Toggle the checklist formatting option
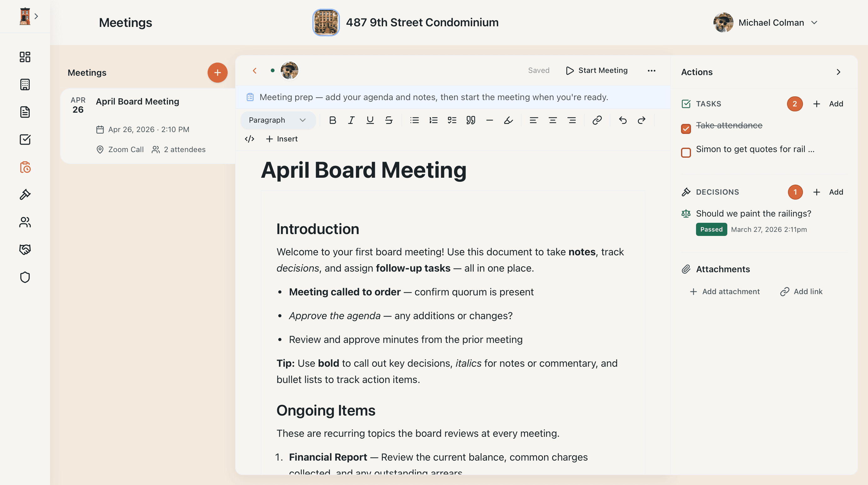This screenshot has height=485, width=868. tap(452, 120)
